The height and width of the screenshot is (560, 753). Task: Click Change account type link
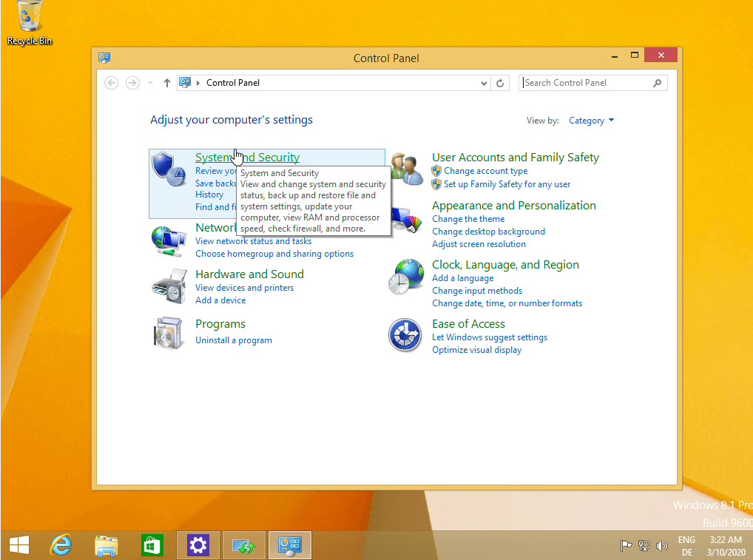(485, 171)
